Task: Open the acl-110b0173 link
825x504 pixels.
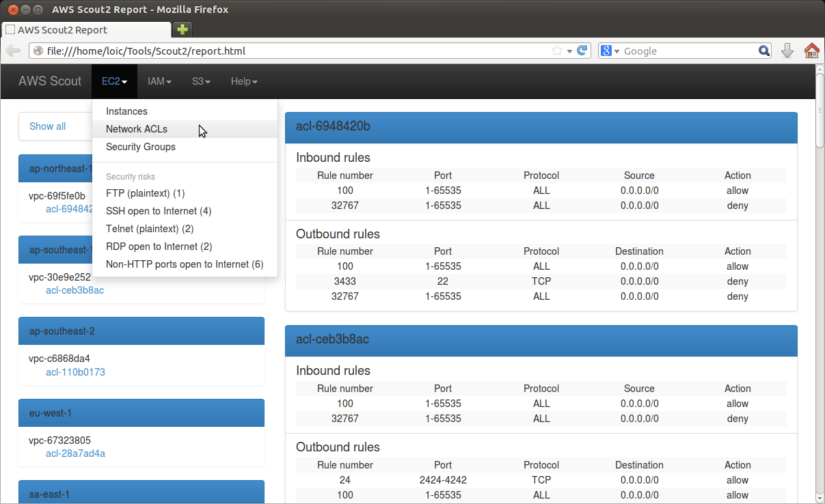Action: [x=75, y=372]
